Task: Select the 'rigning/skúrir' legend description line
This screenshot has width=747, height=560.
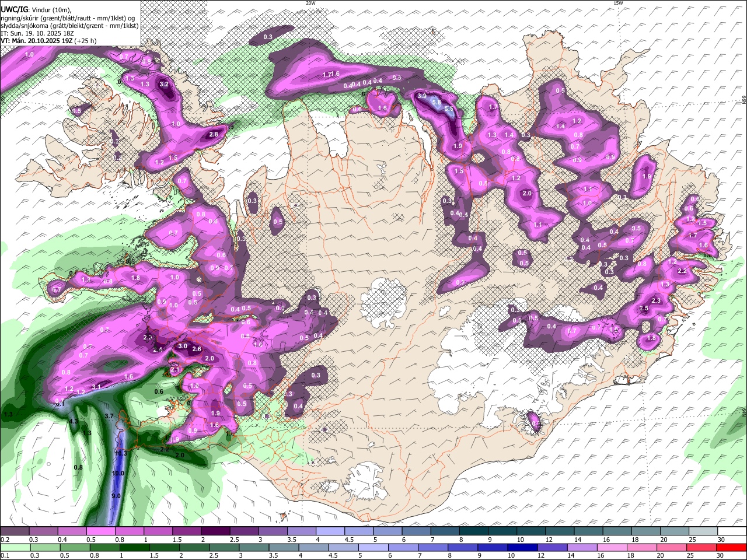Action: (69, 18)
